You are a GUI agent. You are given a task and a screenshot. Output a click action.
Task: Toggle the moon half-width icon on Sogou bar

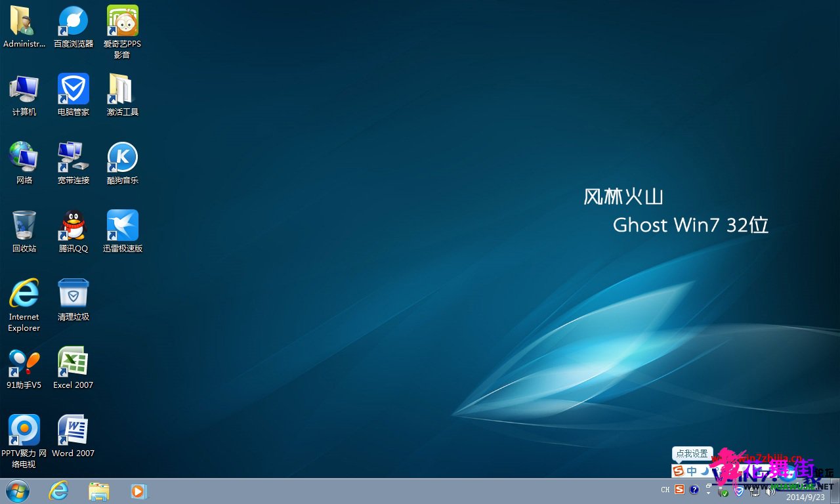(705, 471)
